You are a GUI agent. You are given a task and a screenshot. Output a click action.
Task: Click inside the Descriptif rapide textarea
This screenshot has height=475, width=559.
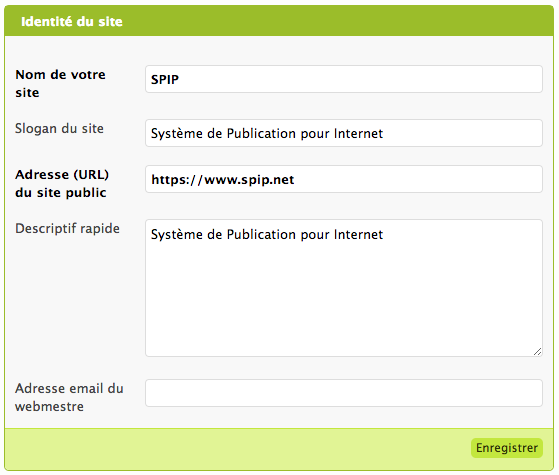(x=344, y=288)
